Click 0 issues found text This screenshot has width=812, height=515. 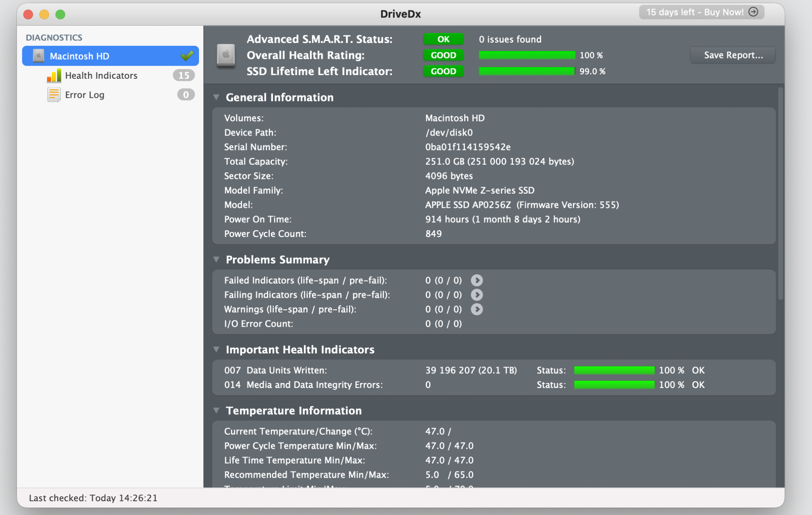510,39
